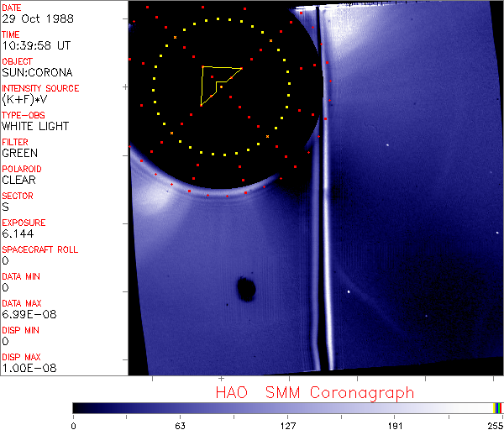
Task: Select the exposure value 6.144
Action: 17,233
